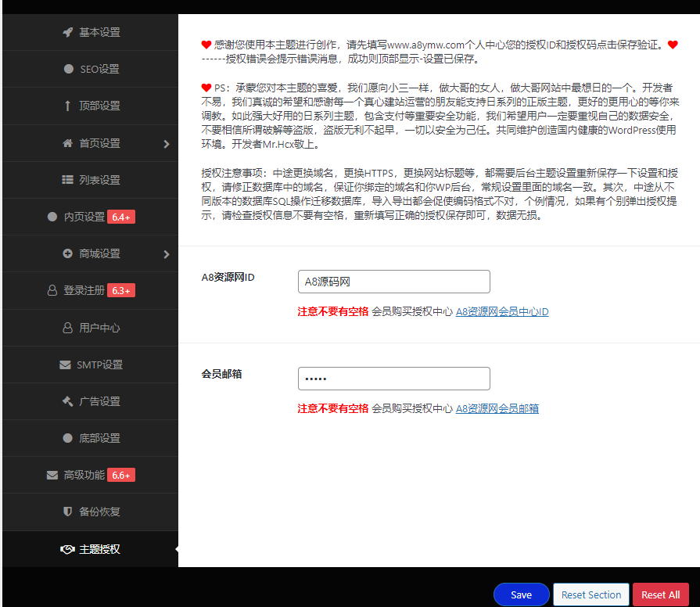This screenshot has height=607, width=700.
Task: Expand the 商城设置 submenu chevron
Action: point(165,253)
